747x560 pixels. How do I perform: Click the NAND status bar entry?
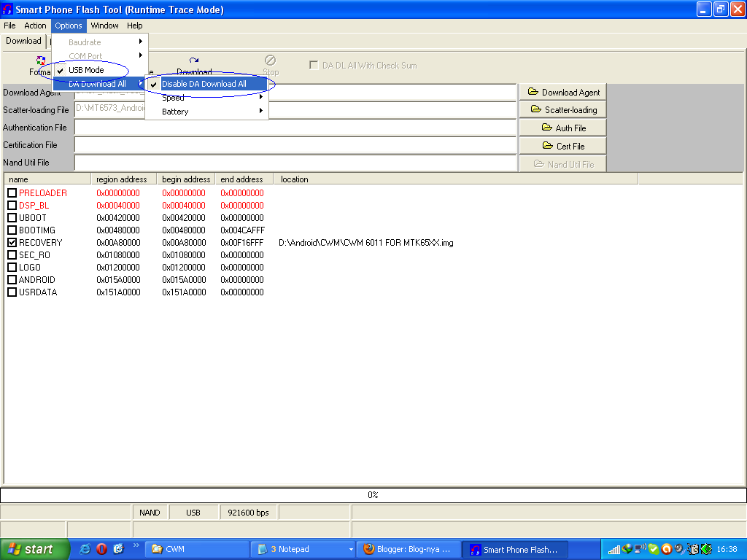point(150,513)
